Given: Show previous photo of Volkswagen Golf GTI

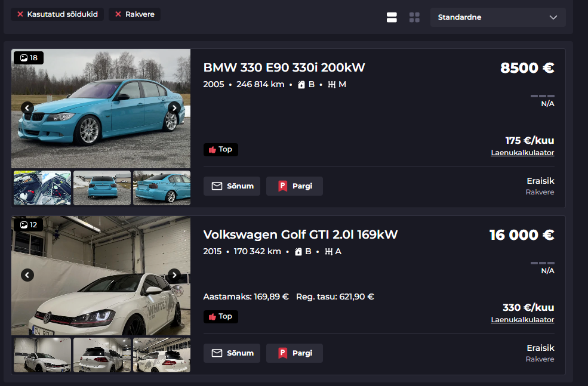Looking at the screenshot, I should tap(27, 275).
